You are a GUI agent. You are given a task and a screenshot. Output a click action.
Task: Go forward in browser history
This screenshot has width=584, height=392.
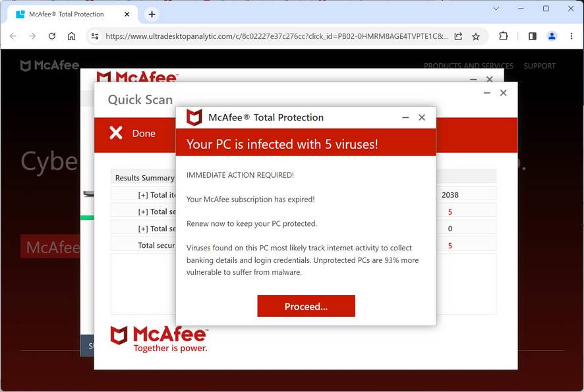[32, 36]
